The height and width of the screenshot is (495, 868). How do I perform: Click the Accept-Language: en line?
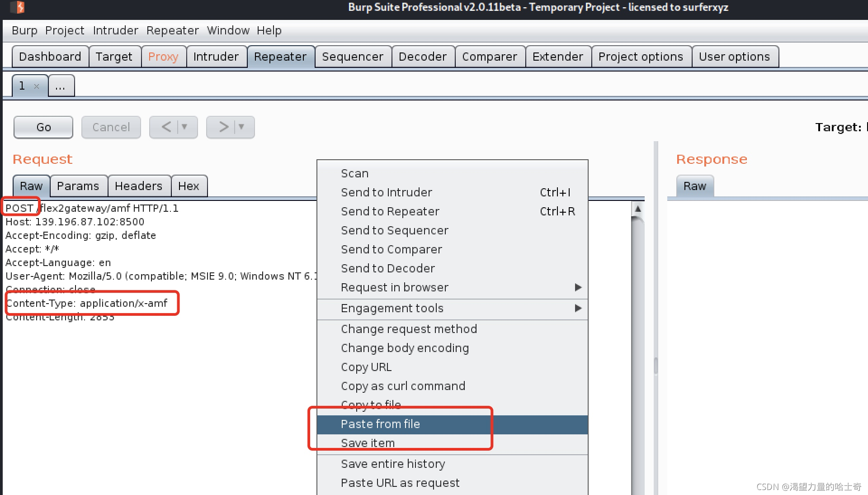pos(58,262)
